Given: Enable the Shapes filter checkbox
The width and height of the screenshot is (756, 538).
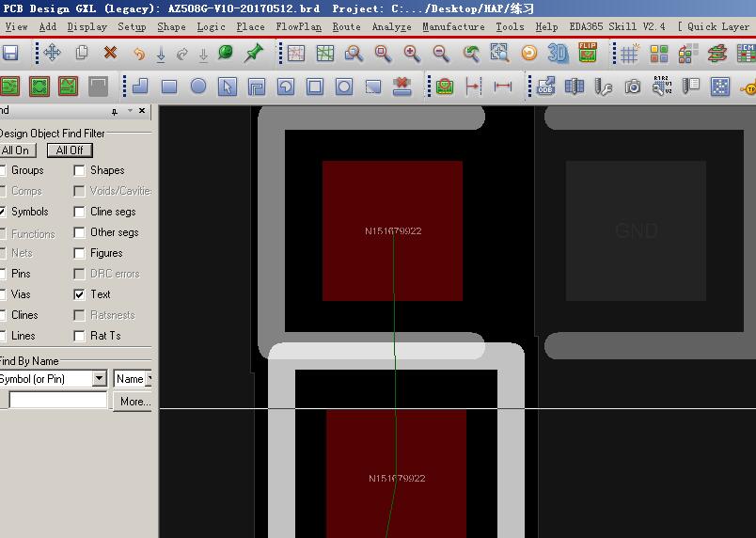Looking at the screenshot, I should pyautogui.click(x=80, y=170).
